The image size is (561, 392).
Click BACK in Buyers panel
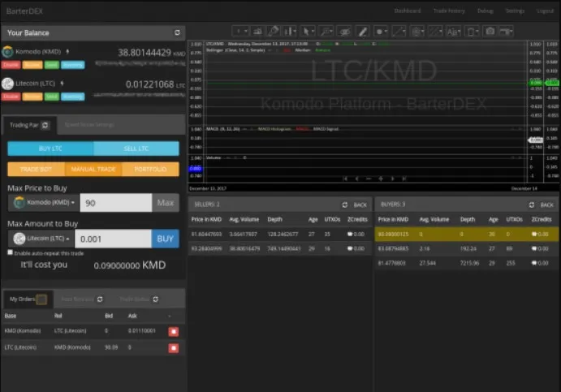[546, 205]
